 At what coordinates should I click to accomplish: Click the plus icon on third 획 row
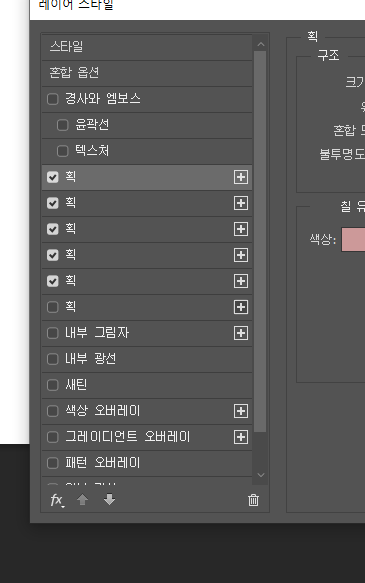241,229
